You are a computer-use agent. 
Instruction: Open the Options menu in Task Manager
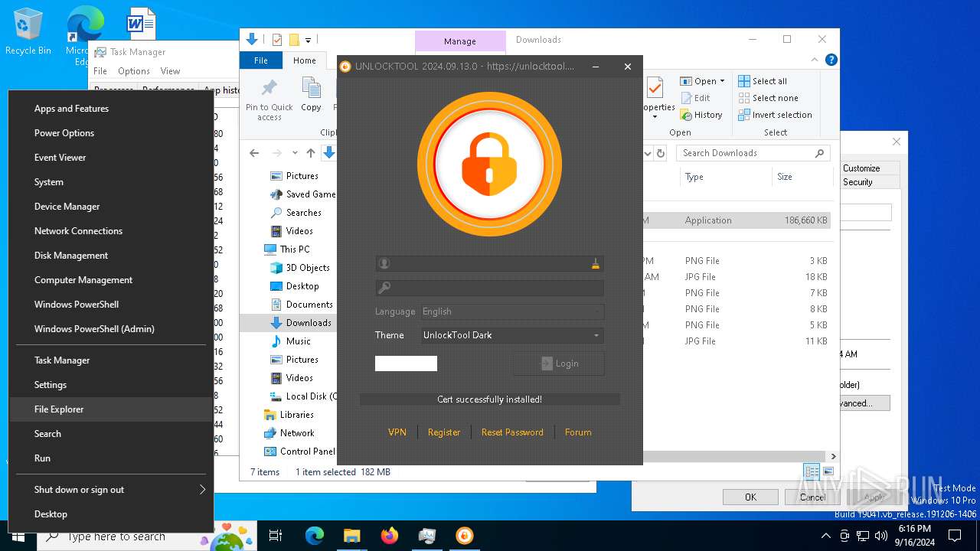[x=134, y=71]
